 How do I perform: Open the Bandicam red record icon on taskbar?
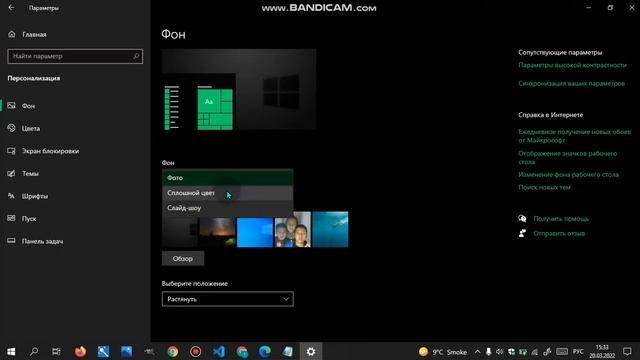click(196, 351)
